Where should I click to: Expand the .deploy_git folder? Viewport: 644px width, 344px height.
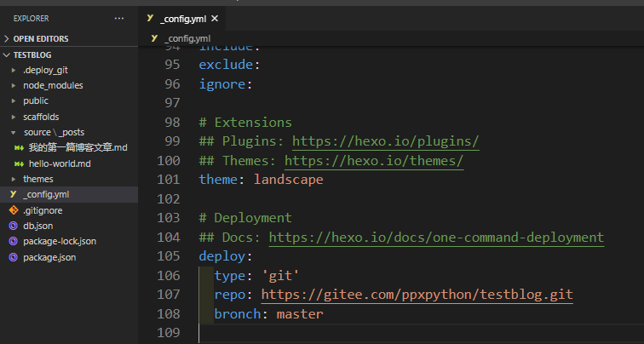pos(45,70)
